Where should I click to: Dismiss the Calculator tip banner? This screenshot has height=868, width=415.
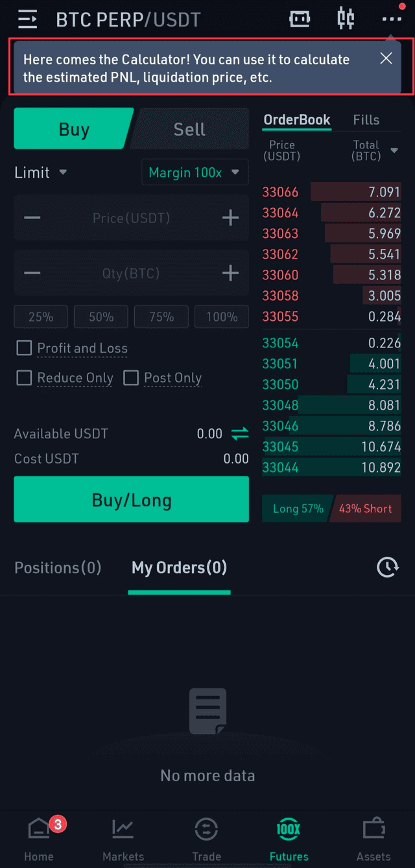386,58
